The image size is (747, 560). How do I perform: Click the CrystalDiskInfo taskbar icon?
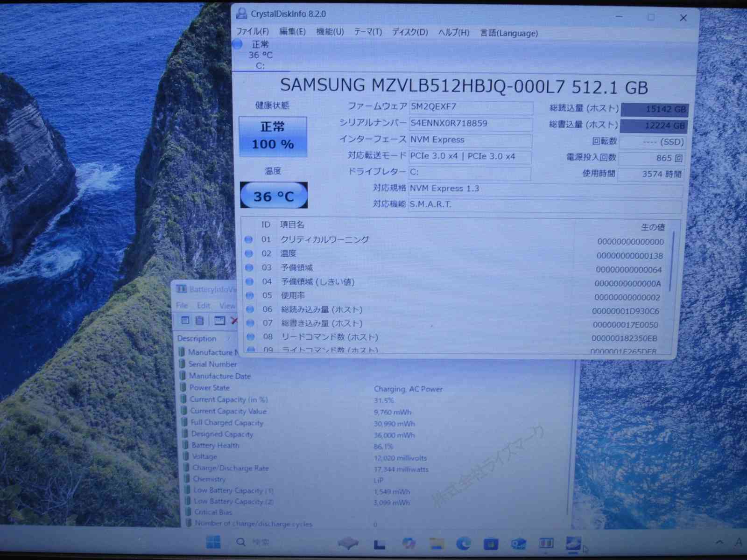(573, 543)
